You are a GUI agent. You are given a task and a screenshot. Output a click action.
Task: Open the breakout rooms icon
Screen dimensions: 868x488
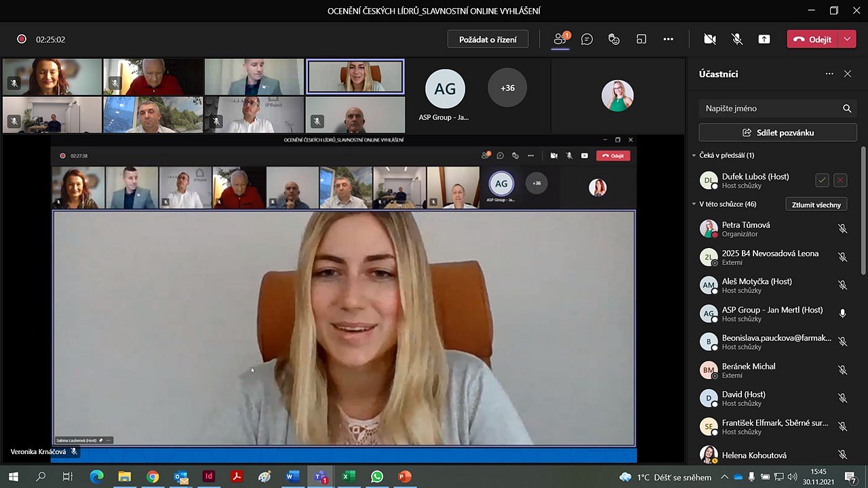pyautogui.click(x=642, y=39)
